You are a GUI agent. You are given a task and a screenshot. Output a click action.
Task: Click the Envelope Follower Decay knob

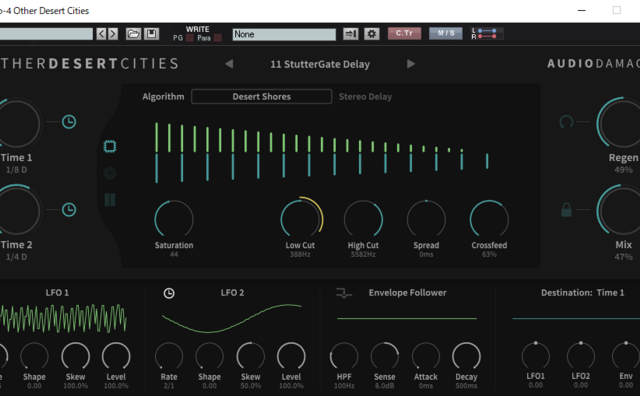[x=466, y=356]
